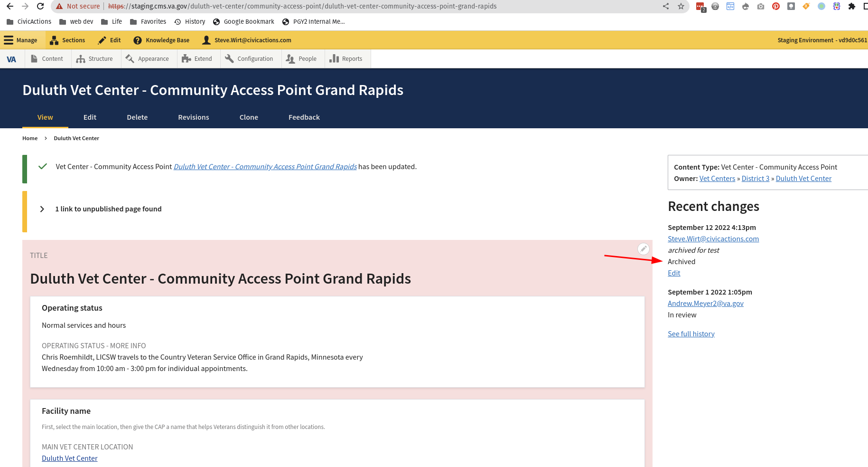Image resolution: width=868 pixels, height=467 pixels.
Task: Click the URL address bar field
Action: click(x=370, y=6)
